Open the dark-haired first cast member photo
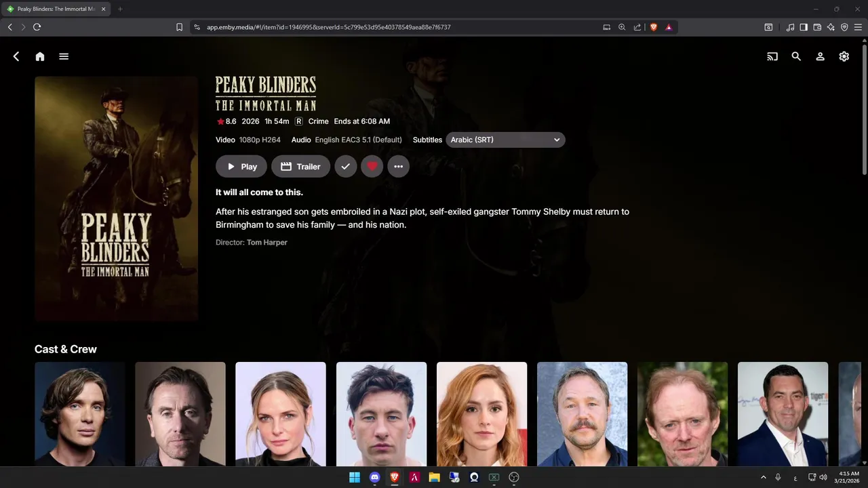The height and width of the screenshot is (488, 868). [x=80, y=414]
